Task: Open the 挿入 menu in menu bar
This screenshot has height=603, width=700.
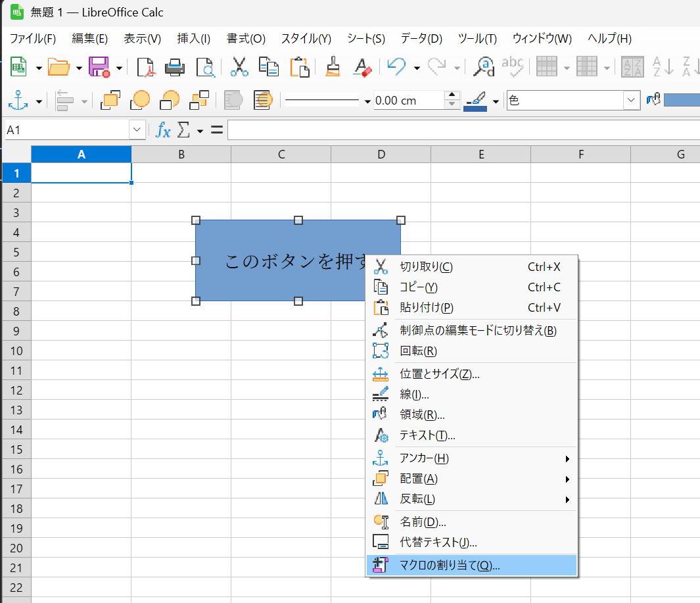Action: tap(193, 38)
